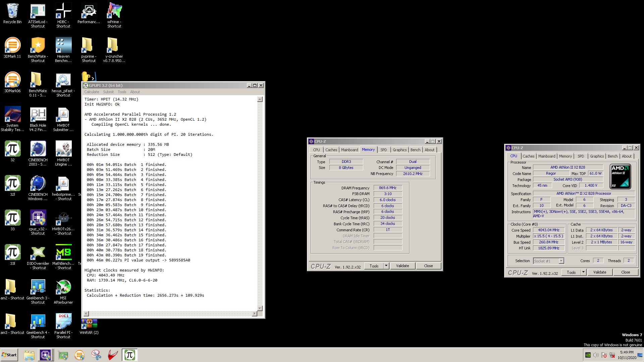Screen dimensions: 644x362
Task: Open the MathBench shortcut icon
Action: [63, 257]
